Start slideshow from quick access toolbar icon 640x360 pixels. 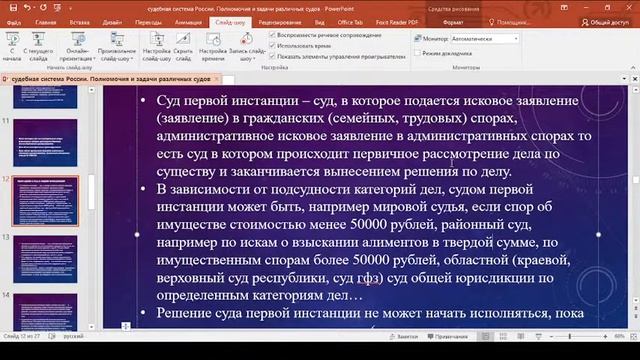coord(58,8)
